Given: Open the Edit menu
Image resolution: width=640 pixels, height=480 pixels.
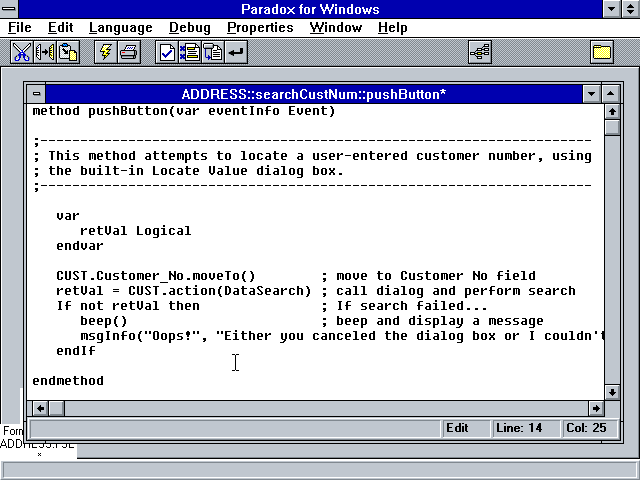Looking at the screenshot, I should coord(60,28).
